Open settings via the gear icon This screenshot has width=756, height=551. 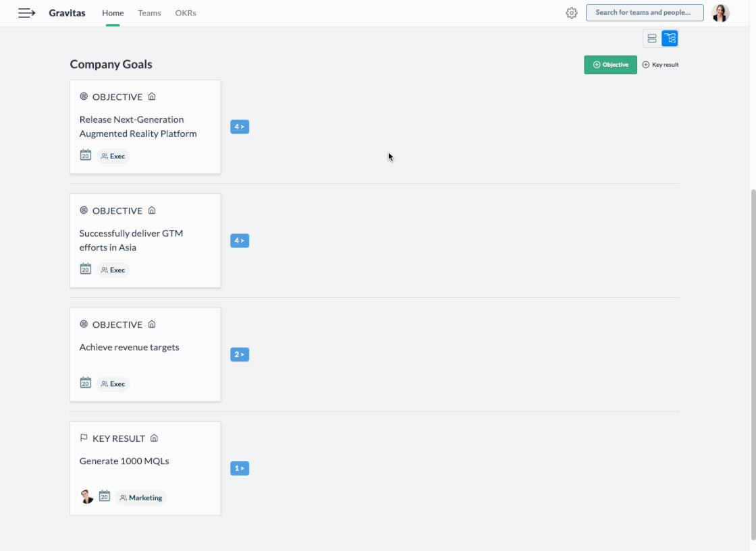coord(571,13)
